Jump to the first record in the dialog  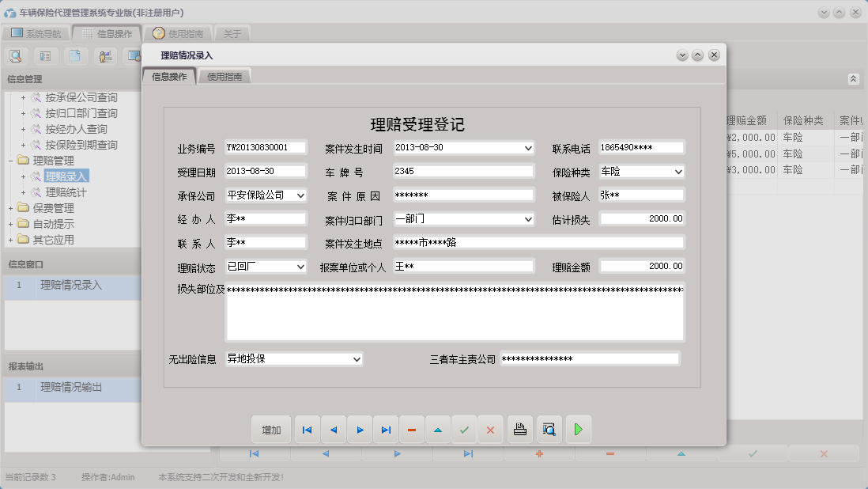click(x=307, y=430)
